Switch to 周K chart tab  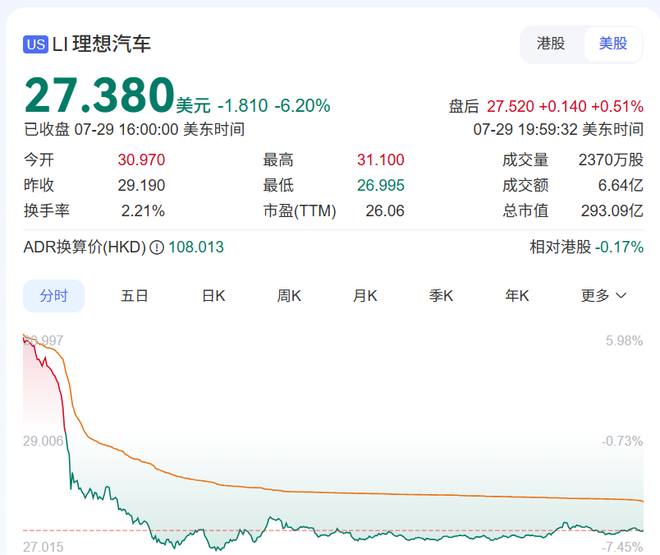(x=289, y=296)
